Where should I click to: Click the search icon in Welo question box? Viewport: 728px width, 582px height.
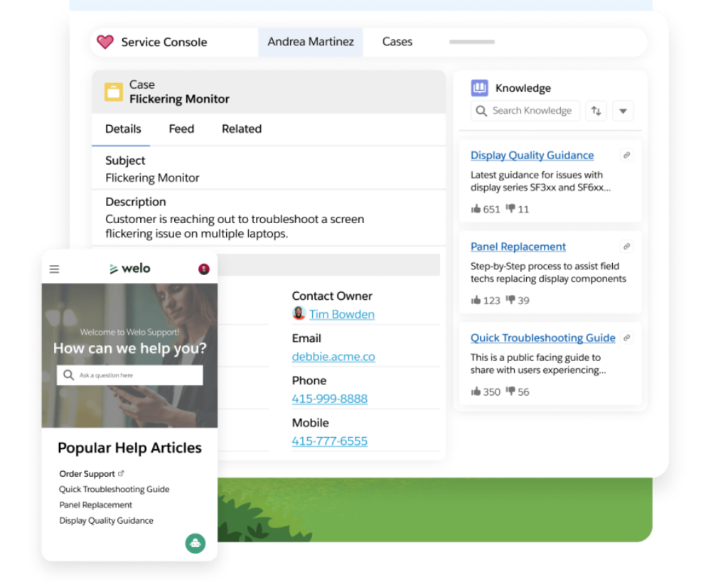tap(69, 375)
